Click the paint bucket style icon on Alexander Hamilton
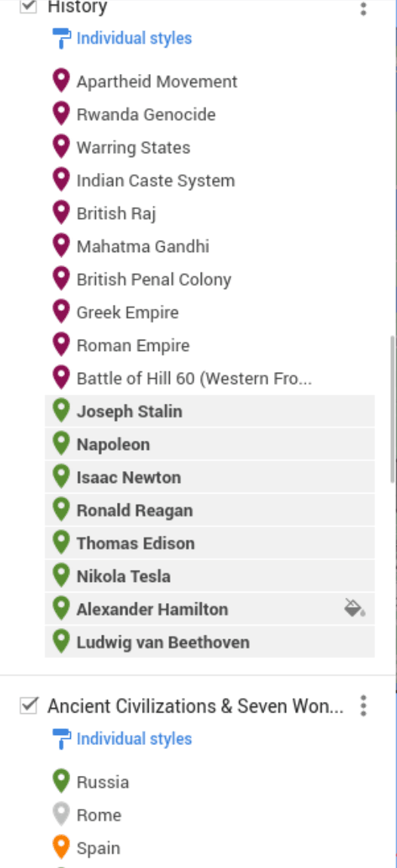Screen dimensions: 397x868 (355, 608)
